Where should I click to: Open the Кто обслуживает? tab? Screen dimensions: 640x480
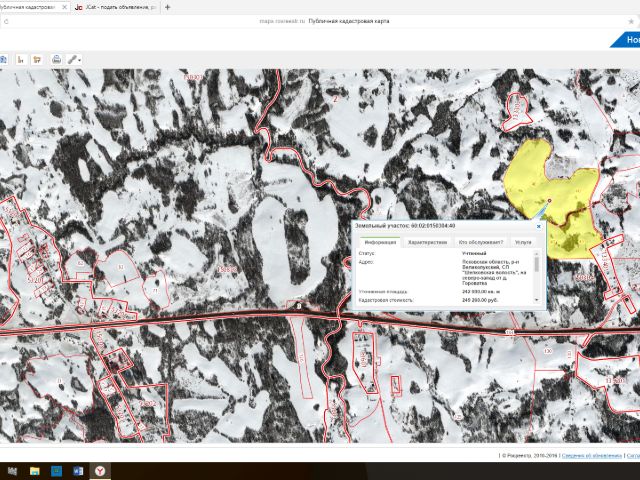[481, 242]
